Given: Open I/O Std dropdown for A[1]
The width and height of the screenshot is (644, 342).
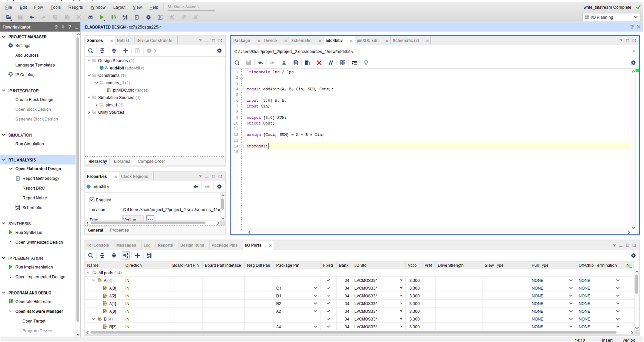Looking at the screenshot, I should (x=401, y=304).
